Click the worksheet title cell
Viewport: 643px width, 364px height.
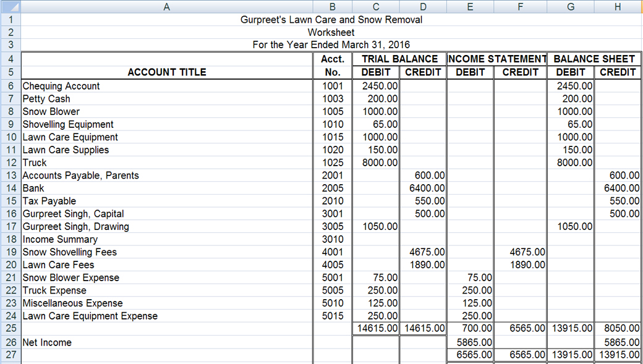pos(332,20)
